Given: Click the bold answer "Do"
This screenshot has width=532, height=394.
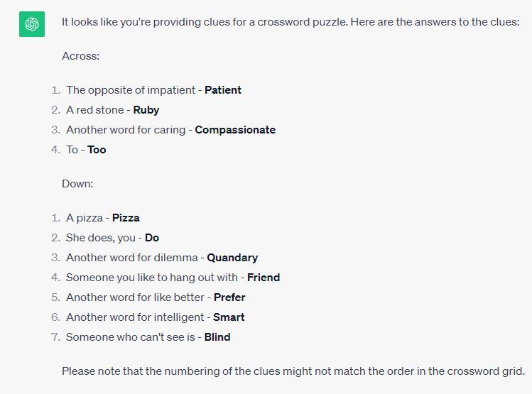Looking at the screenshot, I should point(152,238).
